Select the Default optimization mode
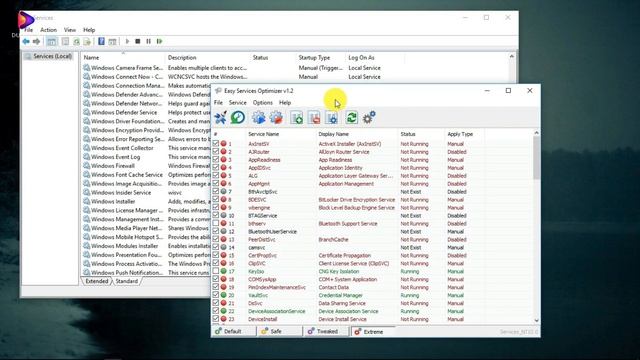Image resolution: width=640 pixels, height=360 pixels. click(233, 331)
